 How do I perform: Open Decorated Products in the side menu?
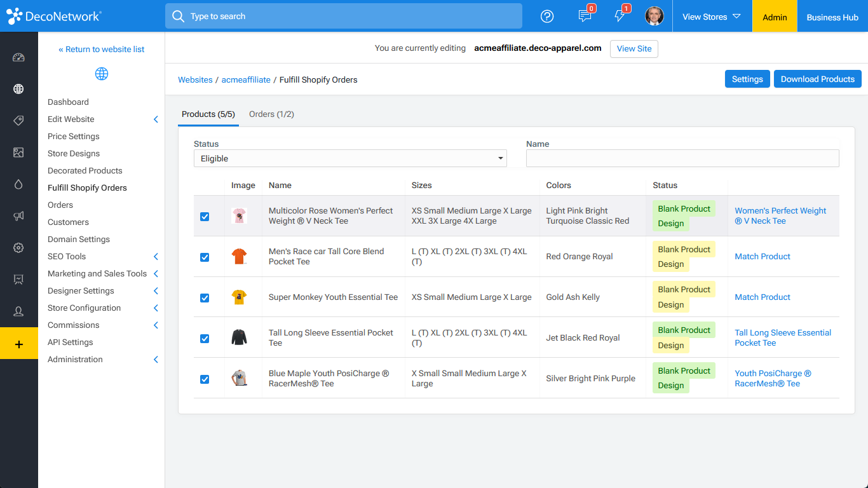[x=85, y=171]
